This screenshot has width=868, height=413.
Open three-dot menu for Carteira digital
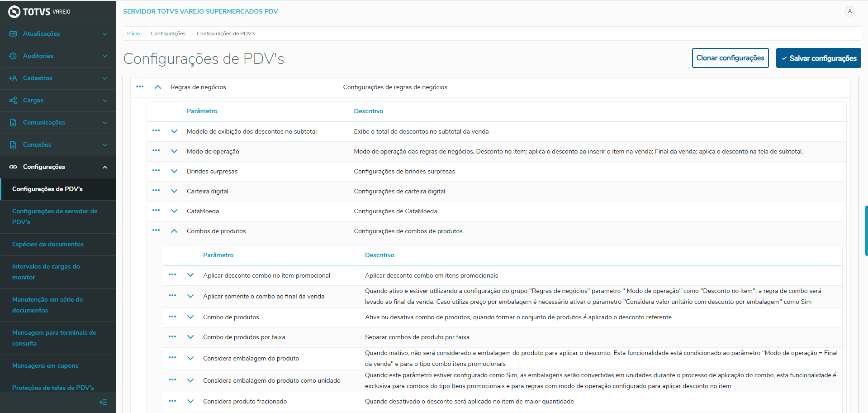tap(156, 190)
